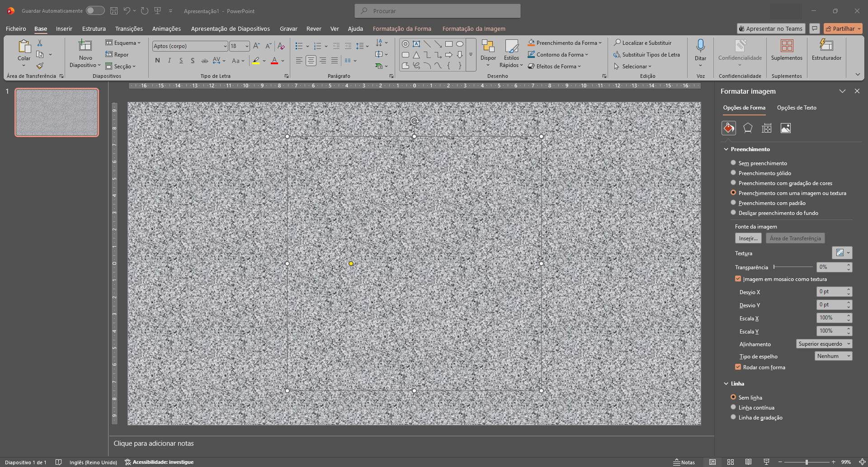Select Preenchimento com gradação de cores
868x467 pixels.
tap(733, 183)
